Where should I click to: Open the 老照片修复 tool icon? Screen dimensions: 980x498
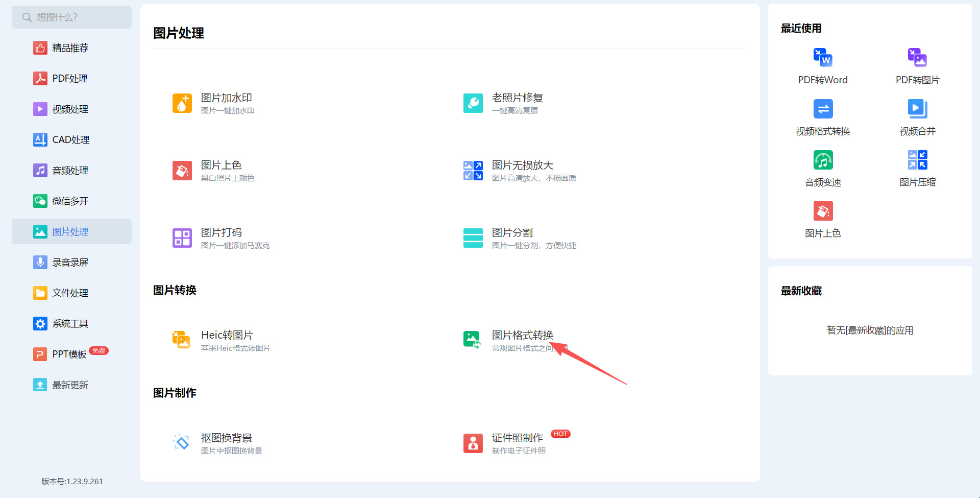point(473,103)
